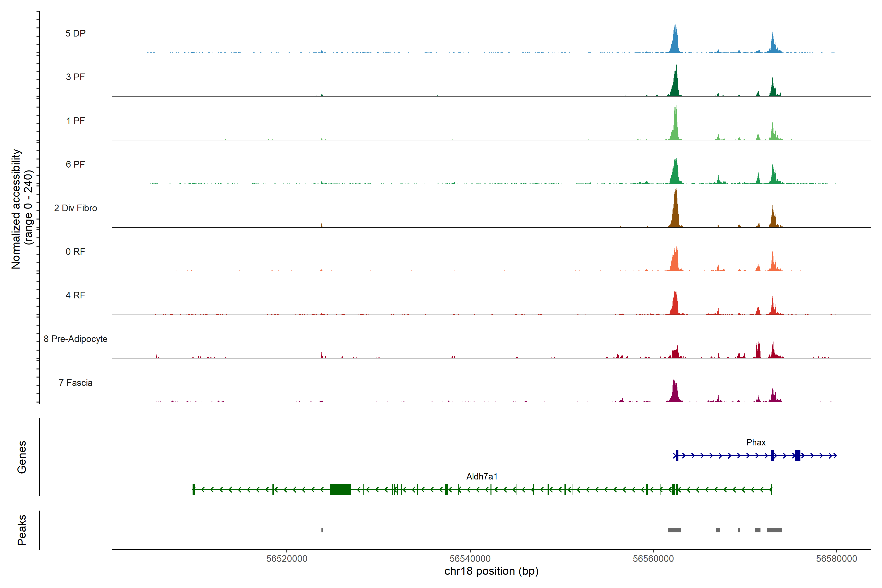Viewport: 882px width, 588px height.
Task: Click the 7 Fascia track label
Action: point(75,383)
